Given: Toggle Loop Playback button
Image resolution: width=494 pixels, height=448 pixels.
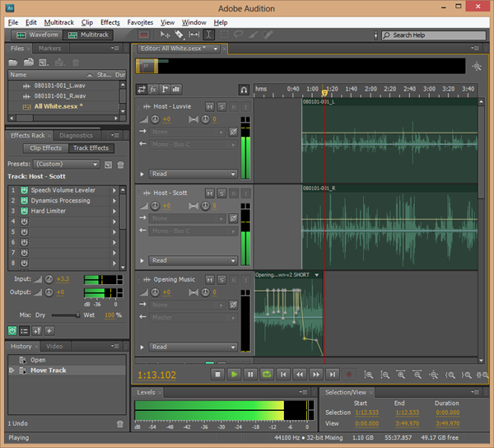Looking at the screenshot, I should point(267,374).
